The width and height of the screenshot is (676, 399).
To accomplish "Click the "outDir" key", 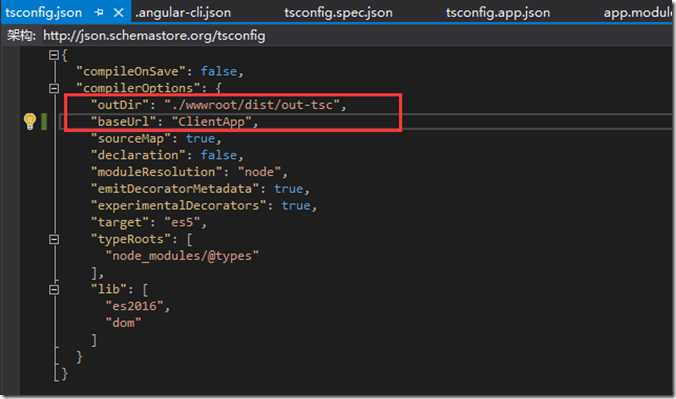I will click(120, 105).
